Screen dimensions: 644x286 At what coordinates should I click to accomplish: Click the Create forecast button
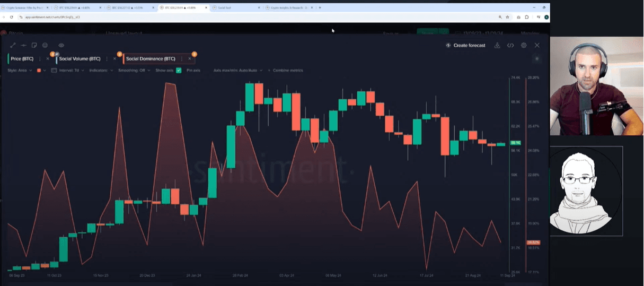click(x=465, y=46)
